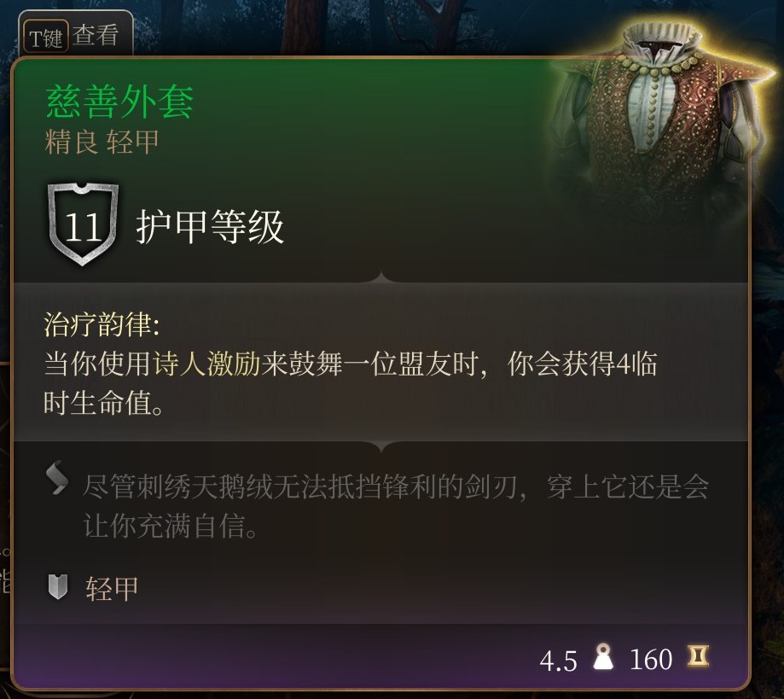Click the 轻甲 proficiency label at bottom

coord(112,588)
